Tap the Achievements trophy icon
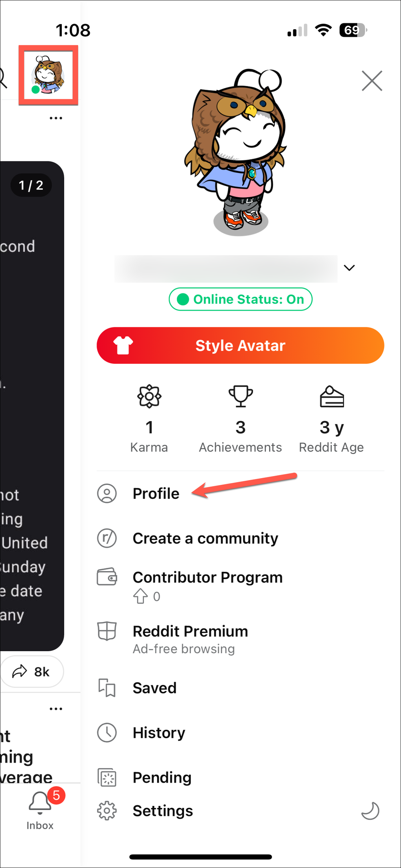Screen dimensions: 401x868 coord(240,397)
